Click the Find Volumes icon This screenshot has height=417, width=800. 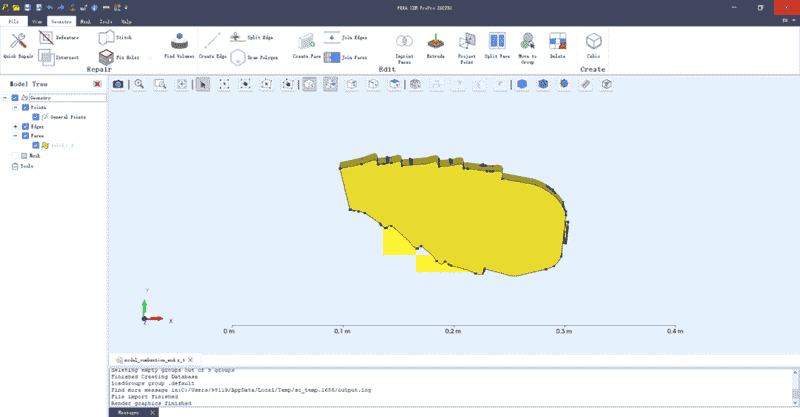click(x=179, y=45)
